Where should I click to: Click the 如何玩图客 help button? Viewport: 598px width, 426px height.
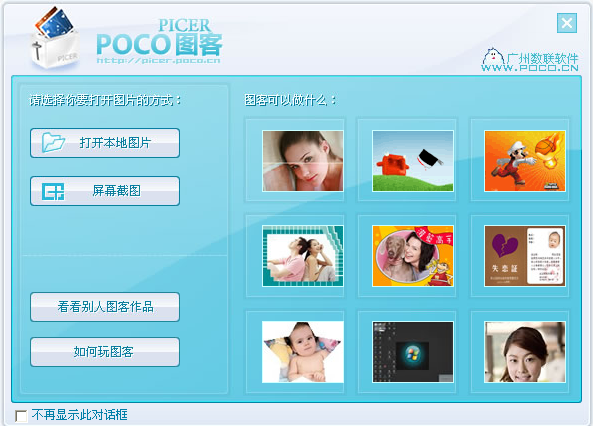[105, 352]
